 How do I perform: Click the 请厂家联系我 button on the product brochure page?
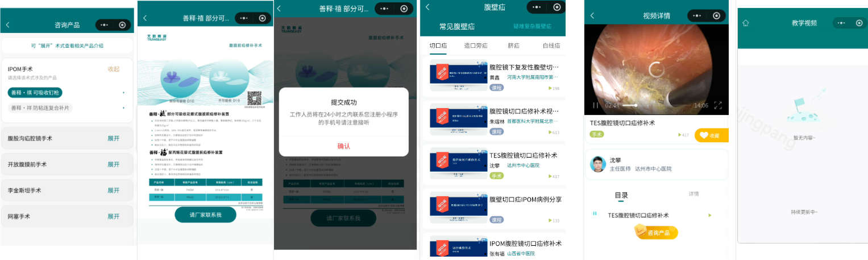[x=205, y=215]
